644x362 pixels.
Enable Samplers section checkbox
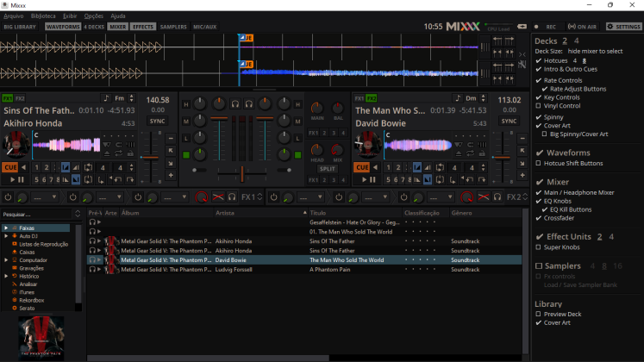pos(539,266)
